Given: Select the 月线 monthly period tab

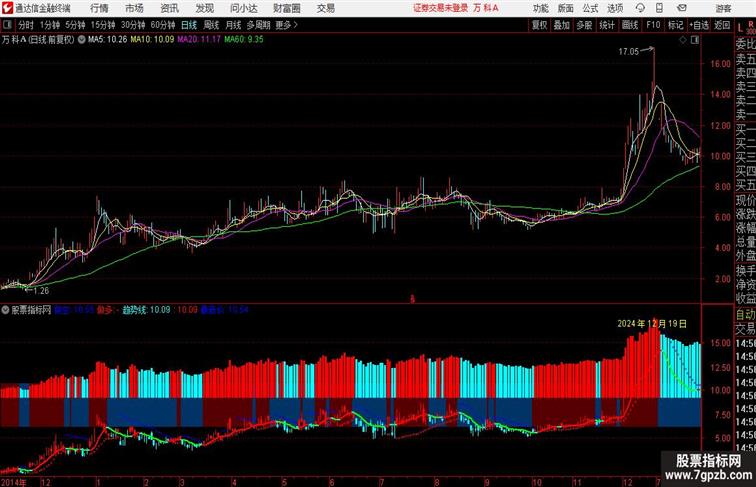Looking at the screenshot, I should coord(233,25).
